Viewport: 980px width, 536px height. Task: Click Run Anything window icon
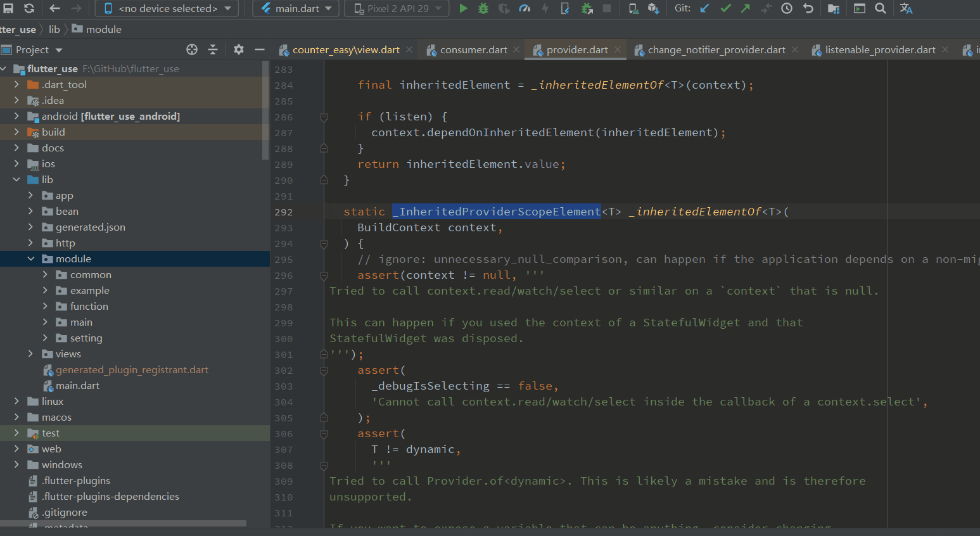860,8
